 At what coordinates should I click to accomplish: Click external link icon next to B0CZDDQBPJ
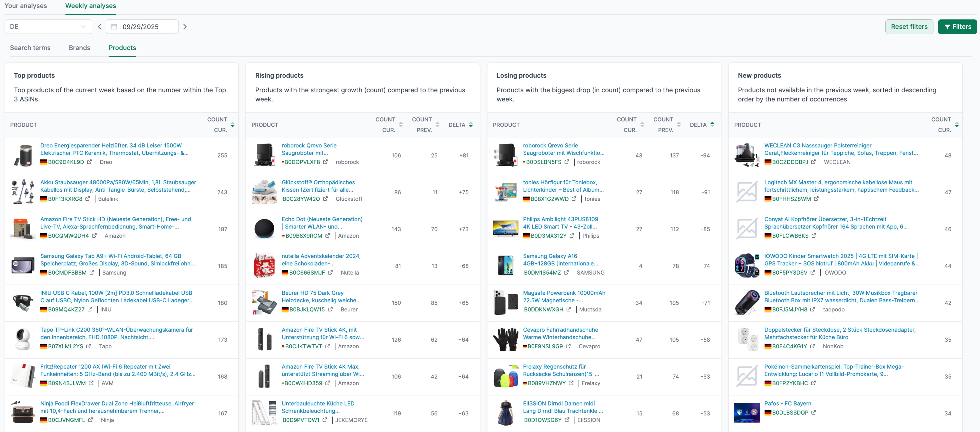[x=813, y=162]
